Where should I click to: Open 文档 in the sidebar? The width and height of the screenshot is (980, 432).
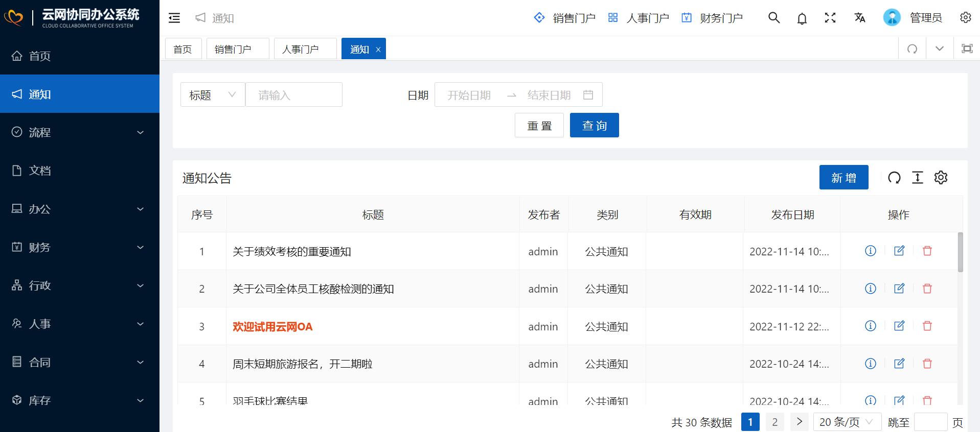pos(80,171)
